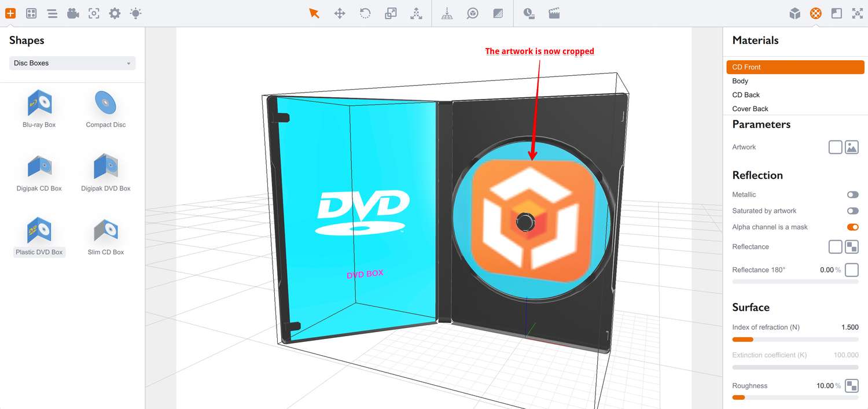
Task: Click the DVD logo cover in viewport
Action: click(x=363, y=214)
